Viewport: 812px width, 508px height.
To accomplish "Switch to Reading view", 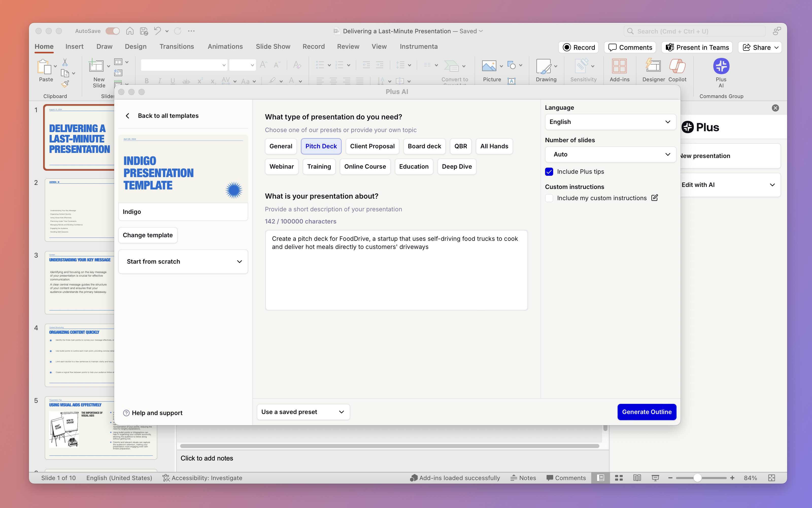I will 637,478.
